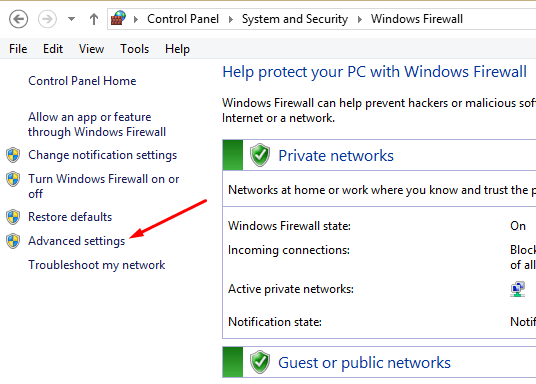Click shield icon beside Restore defaults
This screenshot has width=536, height=384.
pyautogui.click(x=13, y=217)
